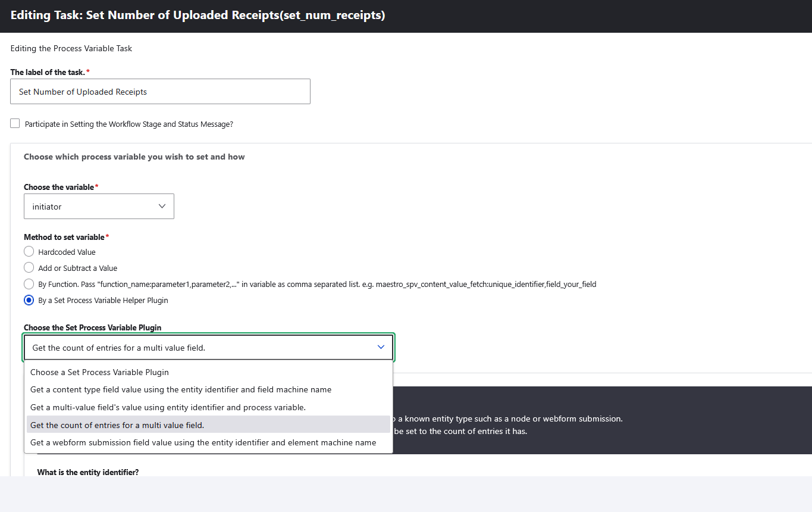Viewport: 812px width, 512px height.
Task: Open the Set Process Variable Plugin dropdown
Action: [208, 346]
